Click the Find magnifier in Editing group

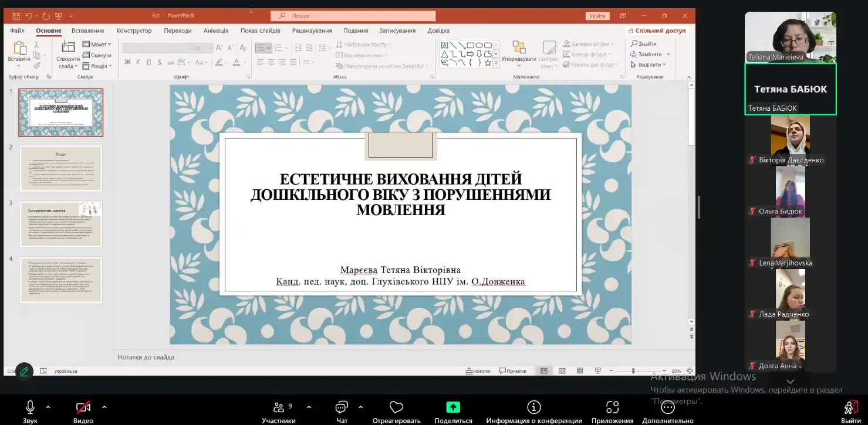click(634, 43)
